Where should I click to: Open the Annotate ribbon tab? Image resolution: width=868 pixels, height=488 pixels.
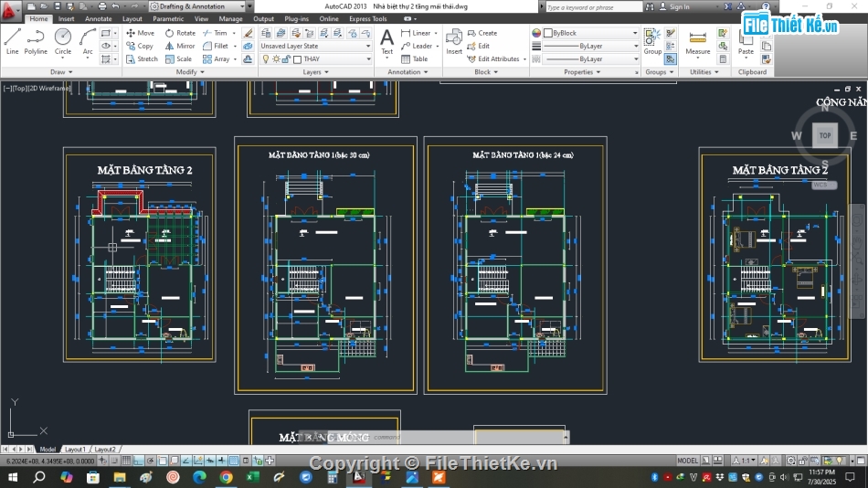(x=98, y=19)
